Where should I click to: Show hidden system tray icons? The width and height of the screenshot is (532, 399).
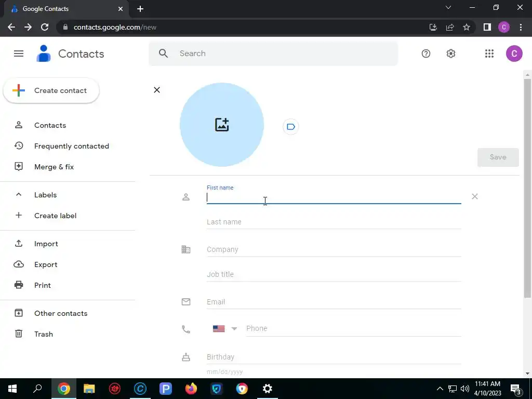pyautogui.click(x=440, y=389)
